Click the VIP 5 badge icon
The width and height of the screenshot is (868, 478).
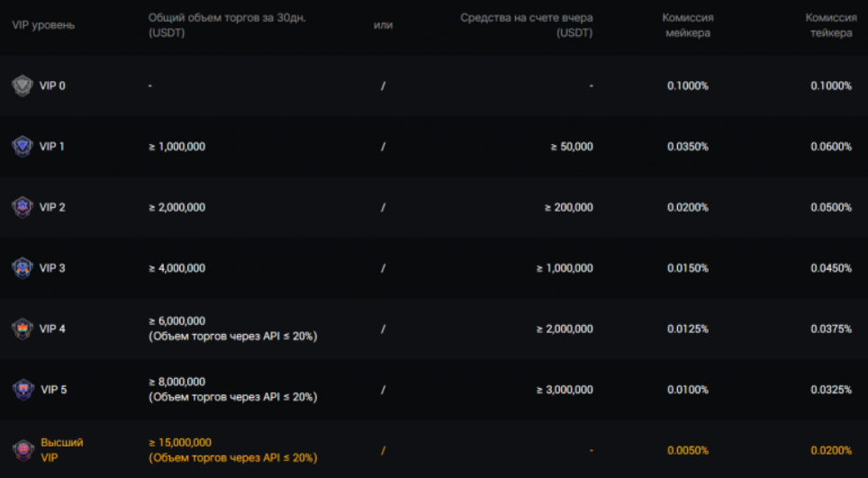tap(23, 389)
